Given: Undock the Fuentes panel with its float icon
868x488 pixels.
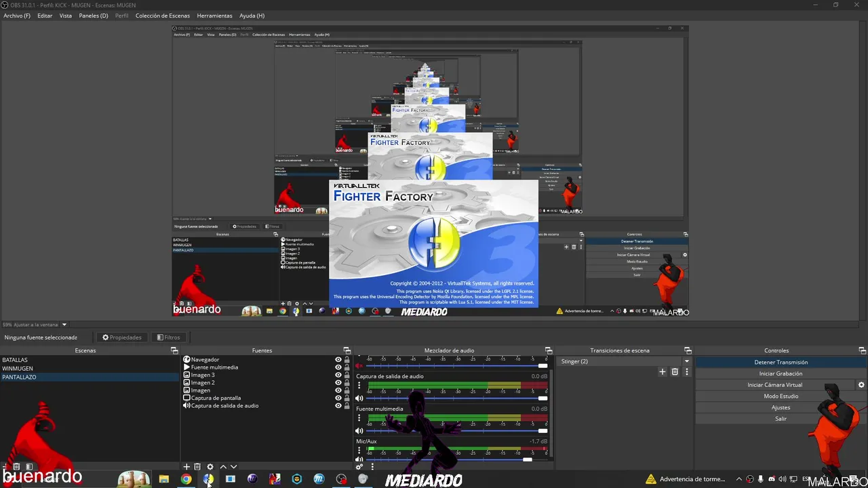Looking at the screenshot, I should [347, 350].
